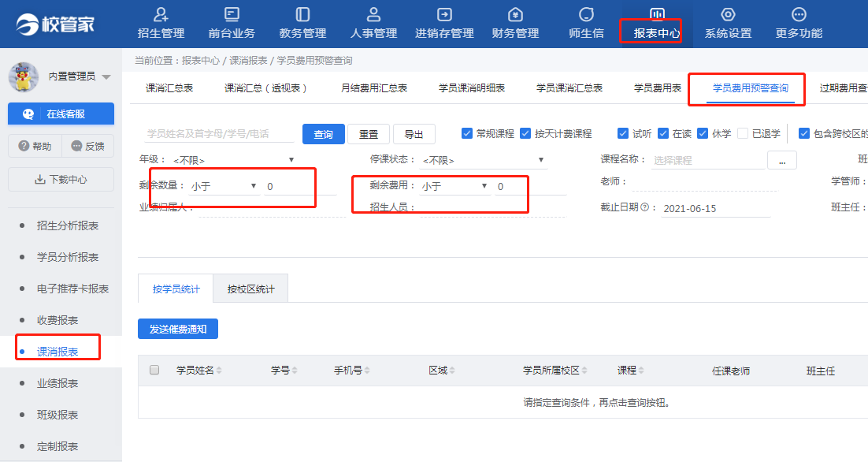
Task: Click the 招生管理 icon in top navigation
Action: tap(161, 14)
